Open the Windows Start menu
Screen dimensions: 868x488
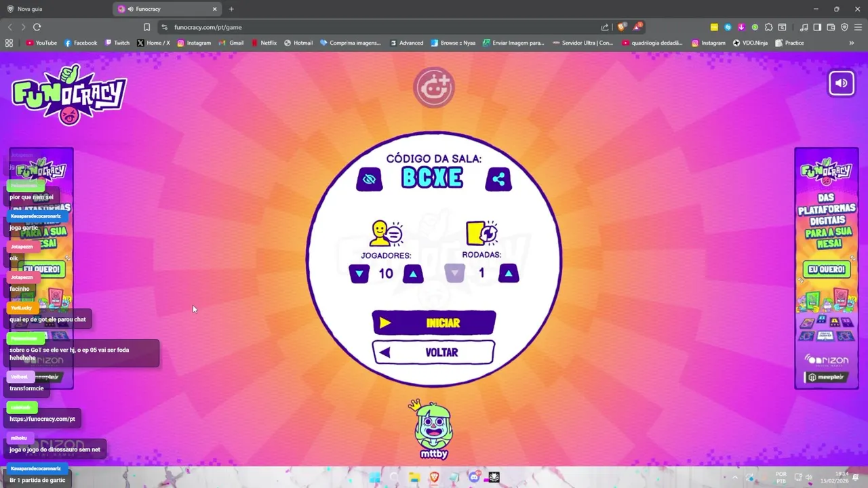click(x=374, y=477)
